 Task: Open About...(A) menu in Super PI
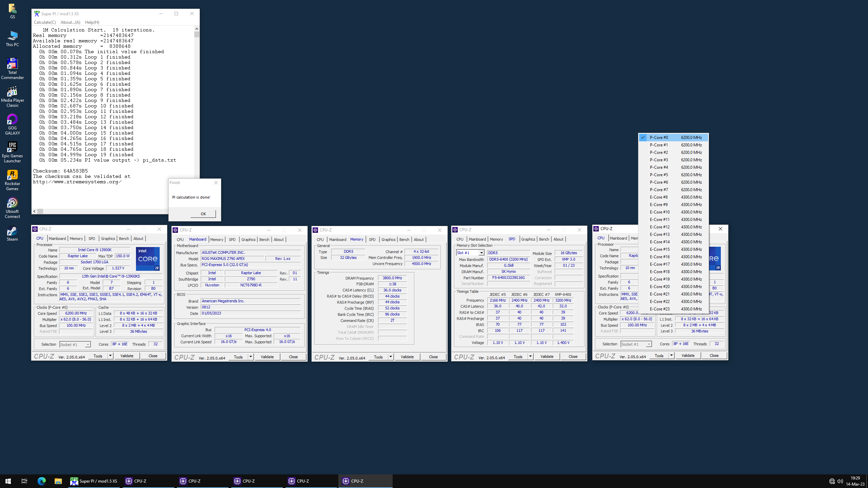[71, 22]
